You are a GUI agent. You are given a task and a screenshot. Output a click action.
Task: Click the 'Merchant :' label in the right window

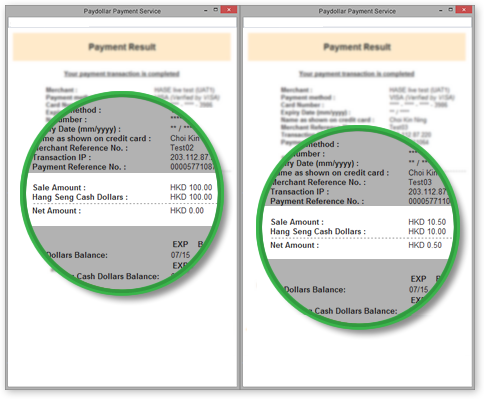pos(297,90)
